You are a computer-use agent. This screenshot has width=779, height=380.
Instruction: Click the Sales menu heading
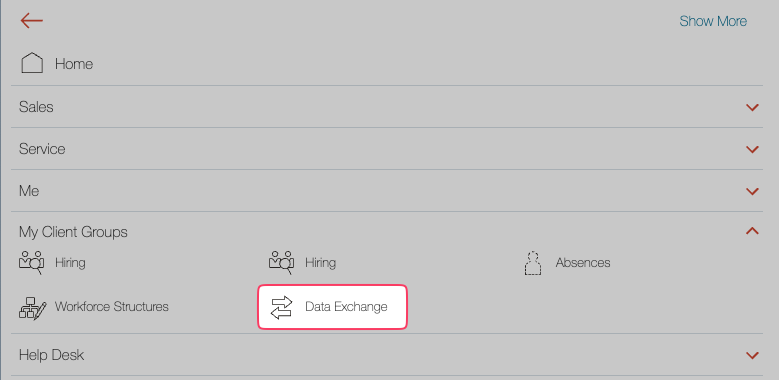(x=36, y=107)
